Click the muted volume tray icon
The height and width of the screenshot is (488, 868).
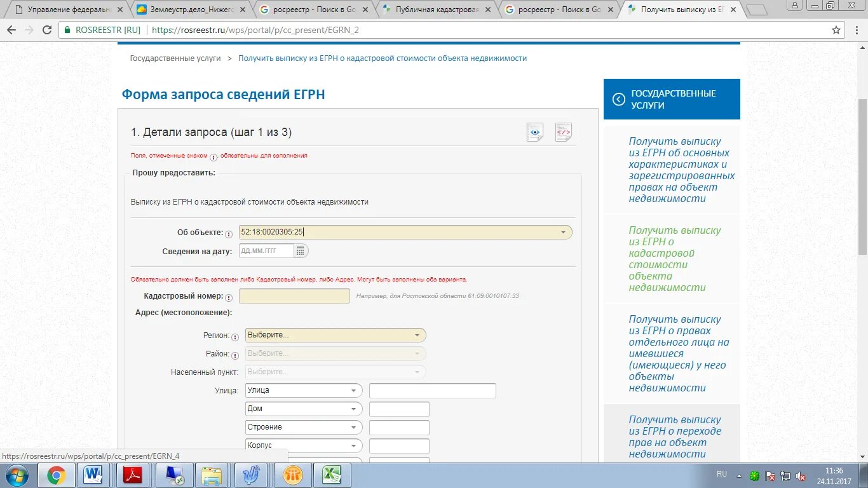(x=801, y=476)
